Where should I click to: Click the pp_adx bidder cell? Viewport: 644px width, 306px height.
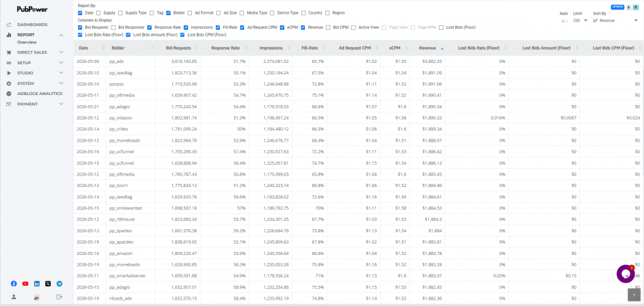(131, 61)
